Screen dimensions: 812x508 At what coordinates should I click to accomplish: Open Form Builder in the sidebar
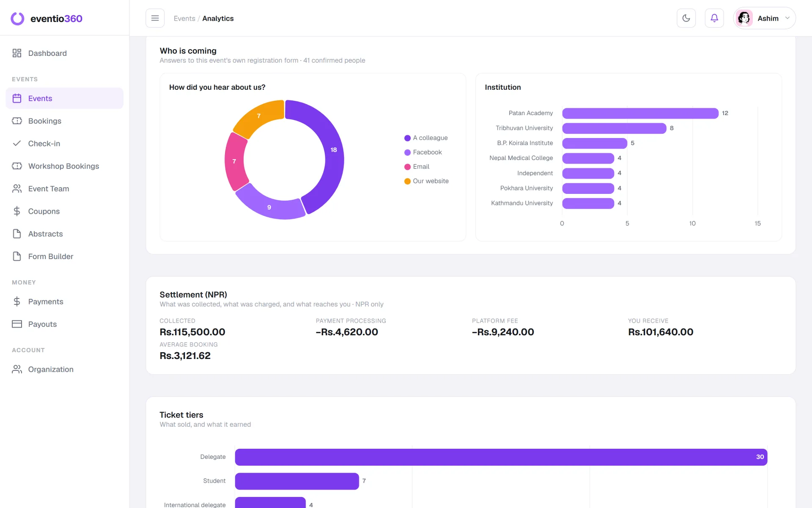tap(64, 256)
